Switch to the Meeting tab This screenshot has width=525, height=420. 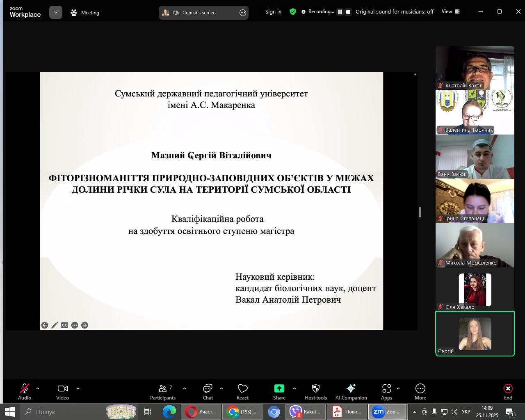coord(85,13)
